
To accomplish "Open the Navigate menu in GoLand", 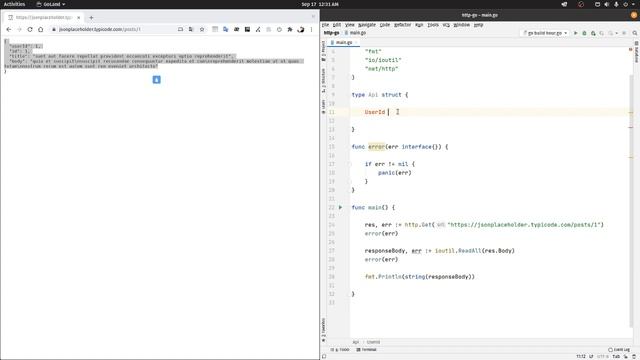I will [367, 25].
